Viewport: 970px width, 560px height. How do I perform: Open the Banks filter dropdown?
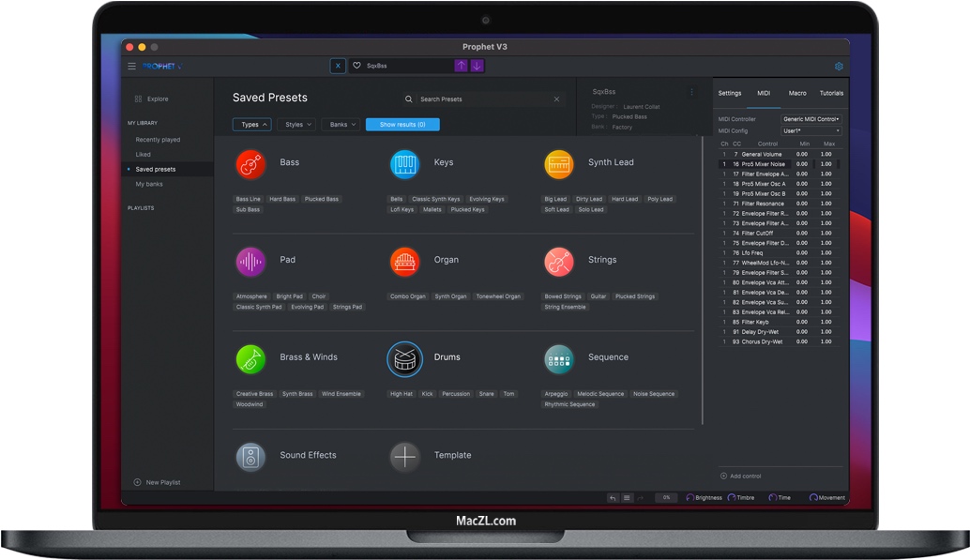342,125
